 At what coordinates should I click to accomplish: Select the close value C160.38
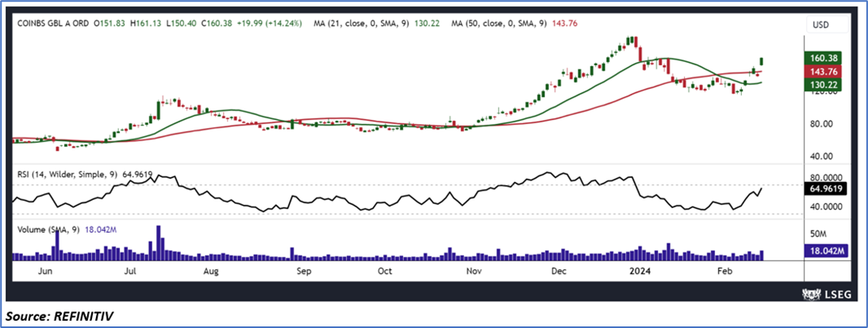tap(217, 24)
